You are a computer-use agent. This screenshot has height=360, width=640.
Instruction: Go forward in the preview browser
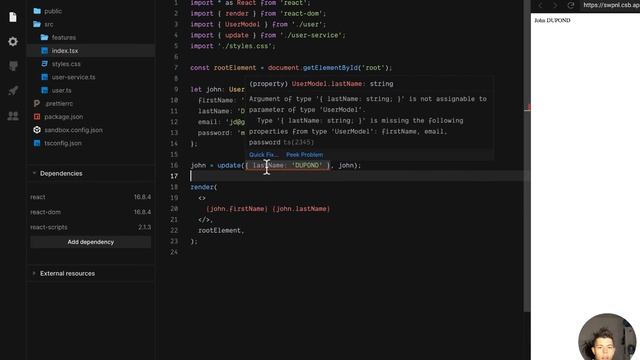(x=555, y=5)
